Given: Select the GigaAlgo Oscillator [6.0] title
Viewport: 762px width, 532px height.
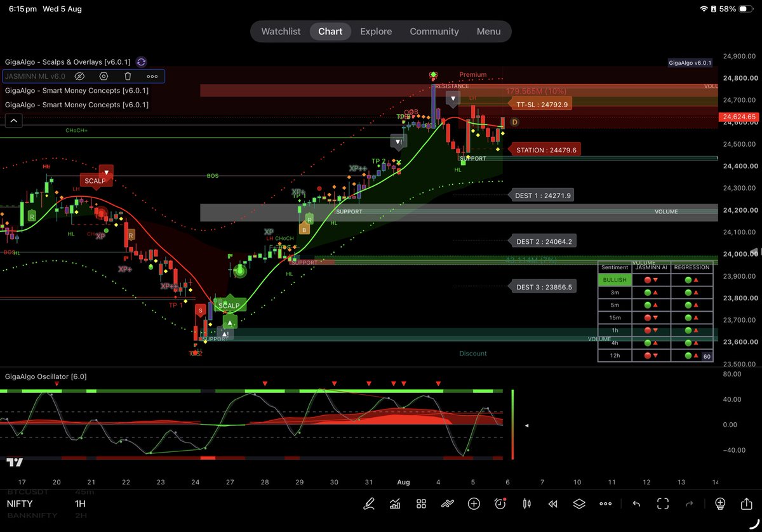Looking at the screenshot, I should (46, 376).
